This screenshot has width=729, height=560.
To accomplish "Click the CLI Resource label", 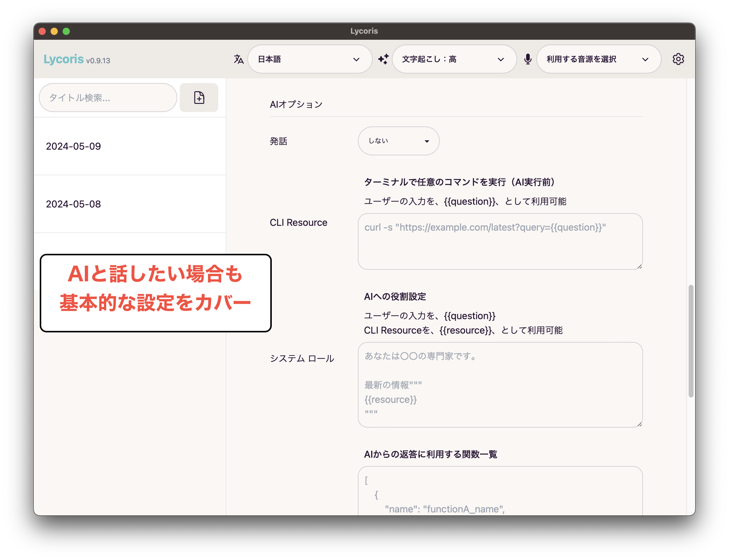I will click(x=298, y=222).
